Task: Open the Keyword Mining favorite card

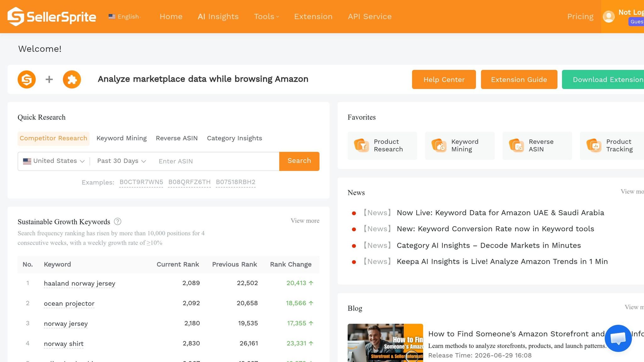Action: coord(460,145)
